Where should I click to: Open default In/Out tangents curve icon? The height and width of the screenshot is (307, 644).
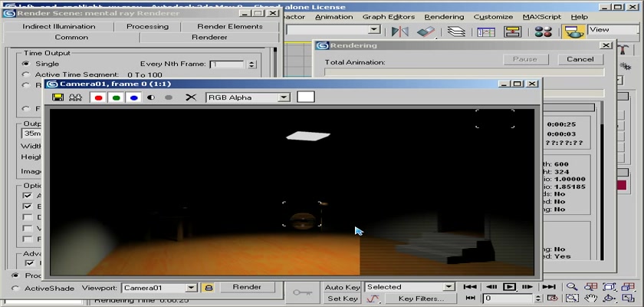[x=373, y=299]
